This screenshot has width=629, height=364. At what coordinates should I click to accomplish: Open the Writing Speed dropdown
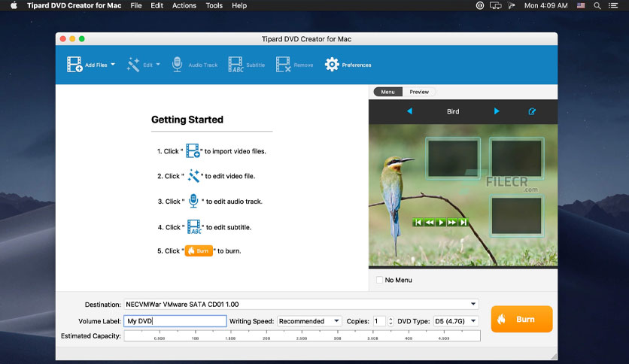(309, 321)
